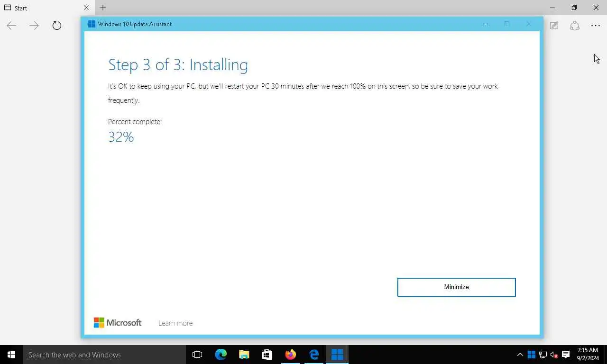This screenshot has height=364, width=607.
Task: Click the disabled maximize button of Update Assistant
Action: (x=507, y=24)
